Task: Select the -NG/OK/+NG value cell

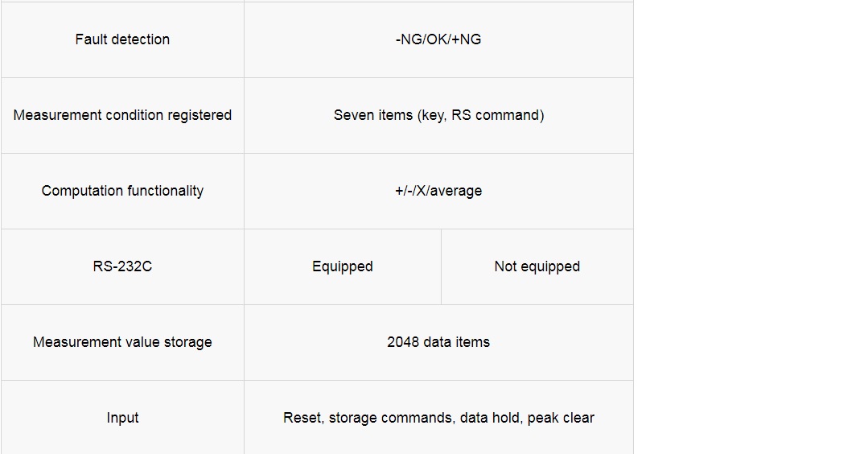Action: pyautogui.click(x=438, y=39)
